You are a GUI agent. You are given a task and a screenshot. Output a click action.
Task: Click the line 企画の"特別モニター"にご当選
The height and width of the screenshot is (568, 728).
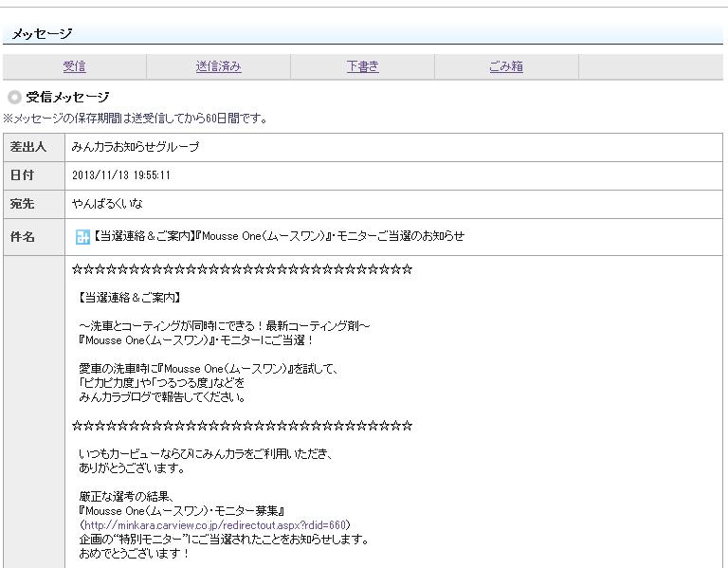225,540
